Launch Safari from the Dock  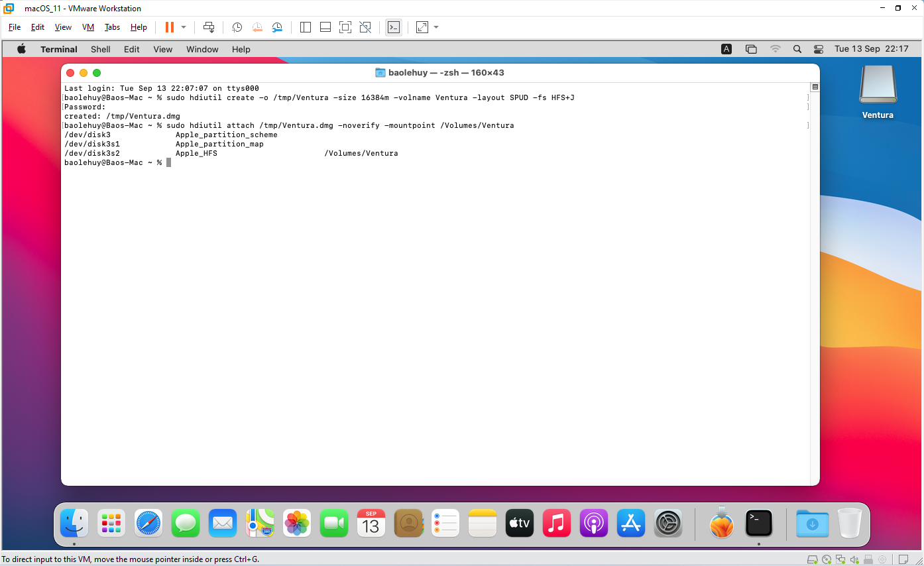148,524
